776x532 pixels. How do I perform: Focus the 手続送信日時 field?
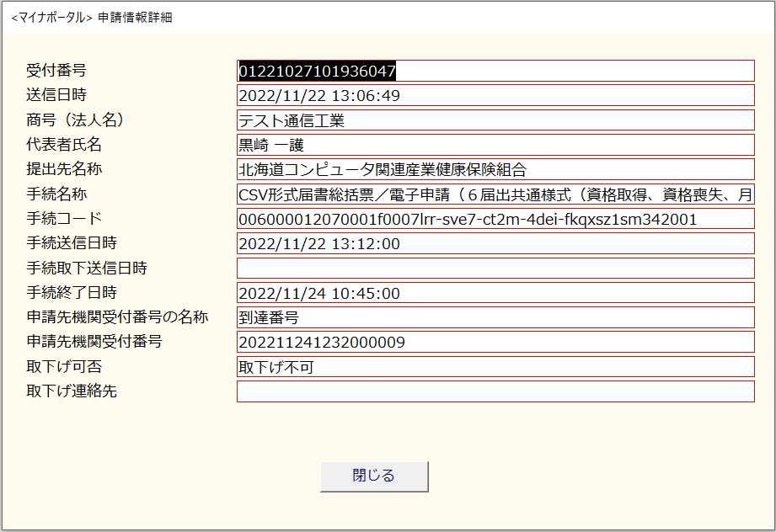pyautogui.click(x=495, y=244)
